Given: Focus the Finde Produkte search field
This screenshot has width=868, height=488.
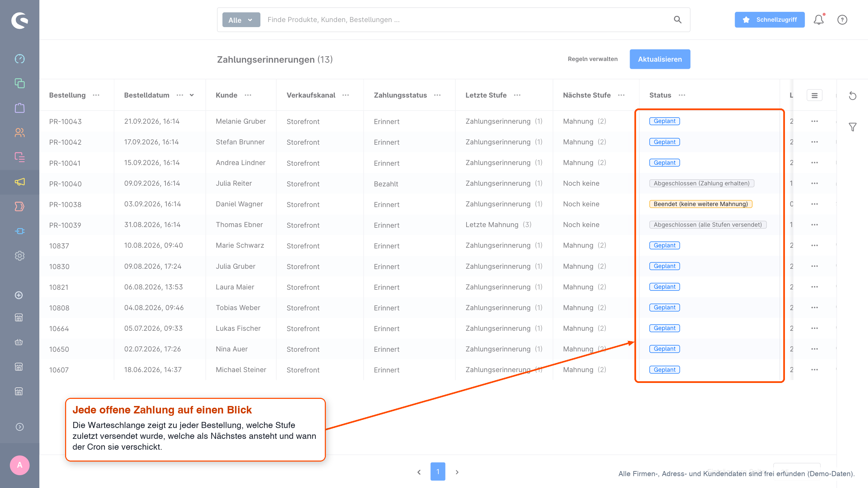Looking at the screenshot, I should click(x=468, y=20).
